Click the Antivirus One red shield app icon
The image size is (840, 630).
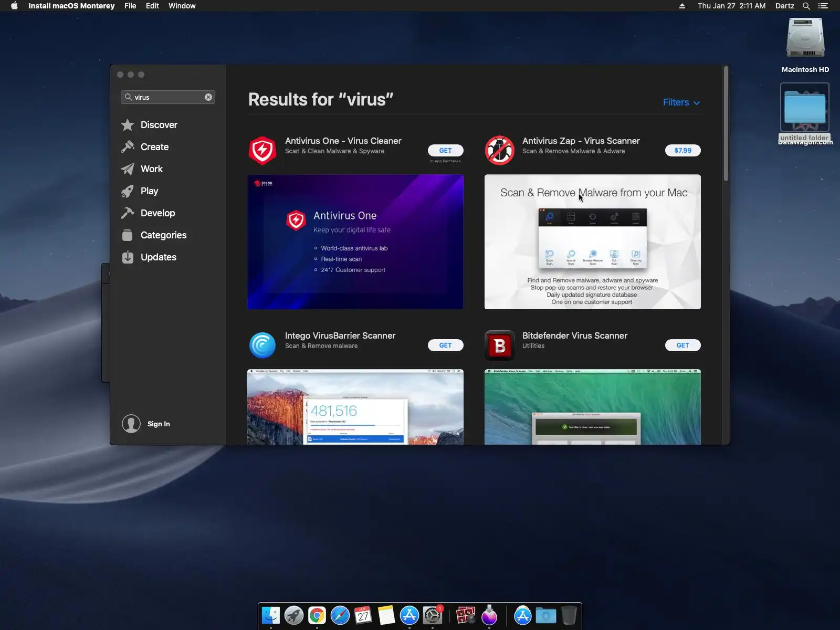click(x=262, y=150)
